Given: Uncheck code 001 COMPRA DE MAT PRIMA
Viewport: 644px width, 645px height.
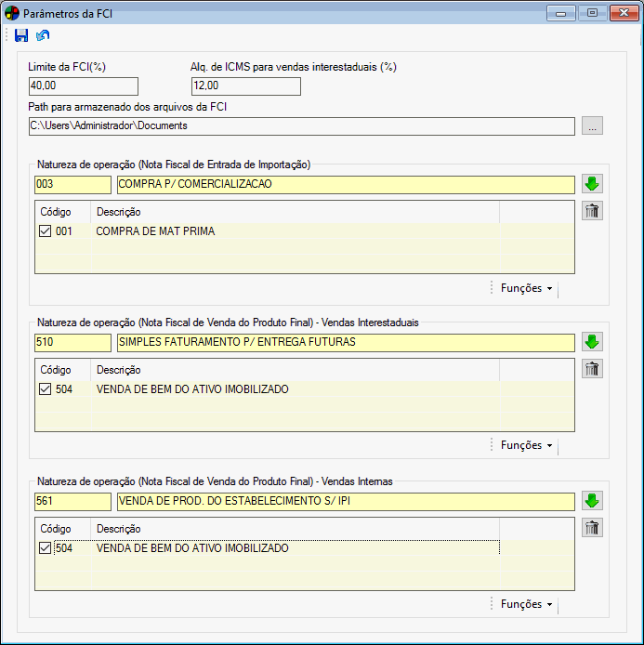Looking at the screenshot, I should (46, 231).
